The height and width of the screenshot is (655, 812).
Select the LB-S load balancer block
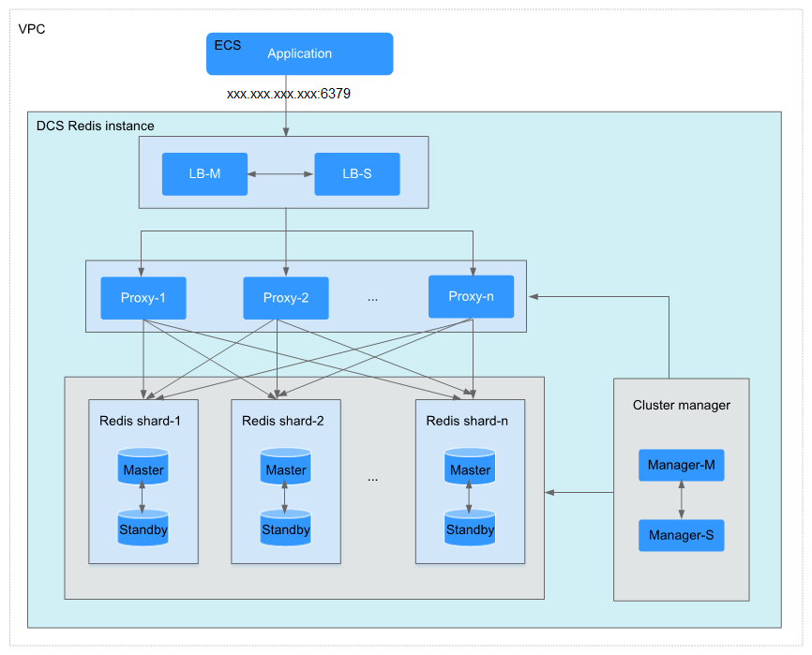(356, 174)
